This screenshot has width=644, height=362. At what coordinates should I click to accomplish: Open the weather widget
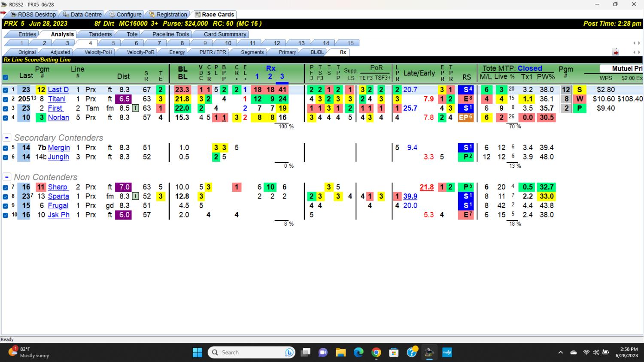(28, 352)
